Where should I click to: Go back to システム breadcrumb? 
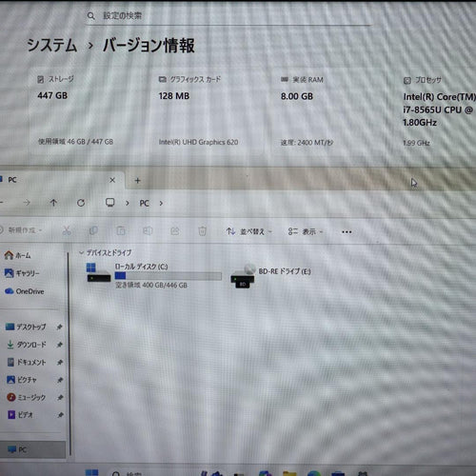(x=52, y=45)
